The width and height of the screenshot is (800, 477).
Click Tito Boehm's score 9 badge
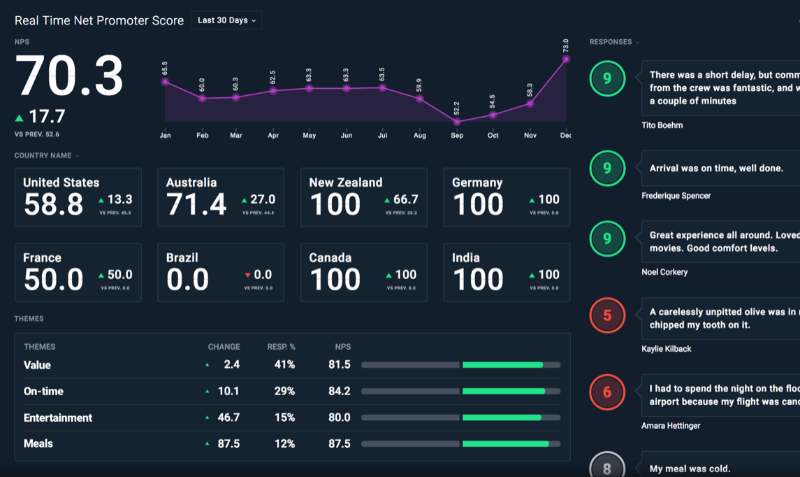(607, 79)
